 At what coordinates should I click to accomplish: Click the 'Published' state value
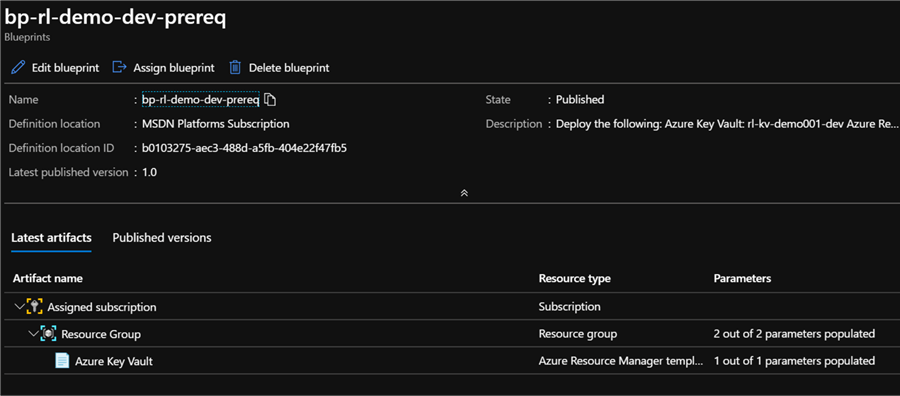580,100
